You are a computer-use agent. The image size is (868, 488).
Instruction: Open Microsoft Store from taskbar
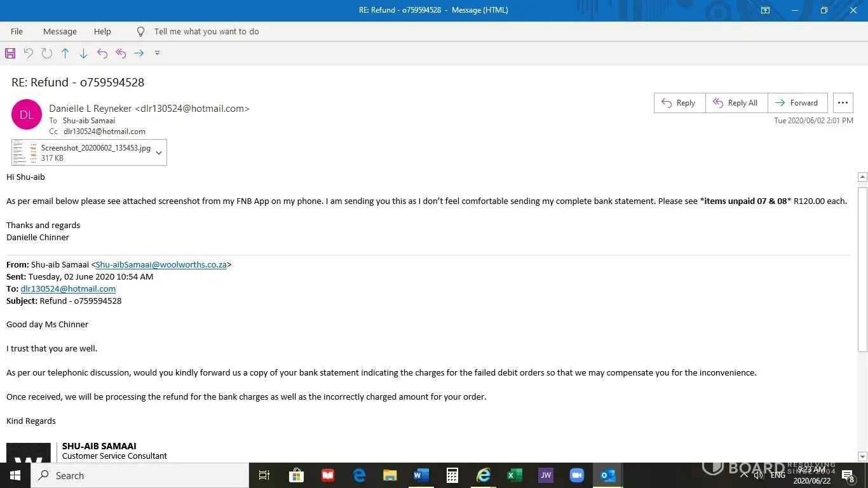pos(296,475)
